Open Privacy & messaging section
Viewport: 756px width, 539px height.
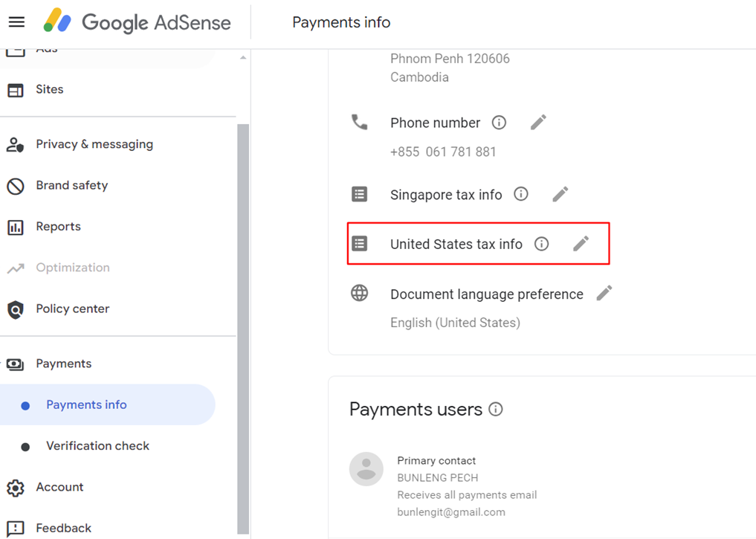click(94, 145)
